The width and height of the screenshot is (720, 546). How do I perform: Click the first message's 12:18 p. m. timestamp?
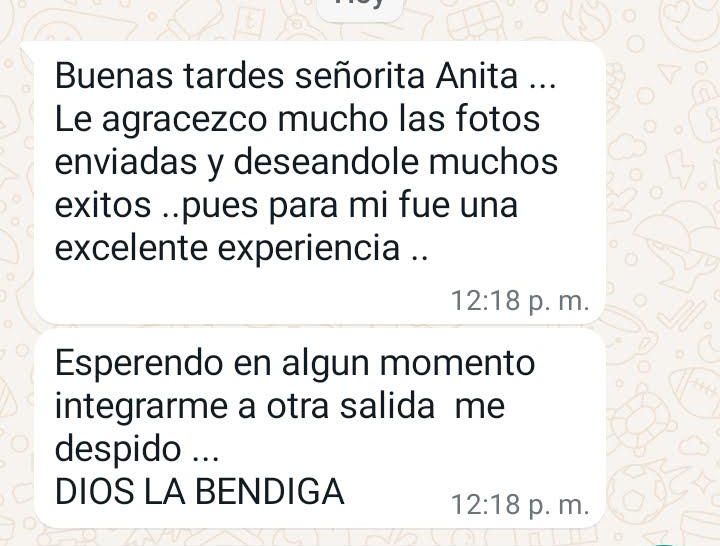(520, 301)
